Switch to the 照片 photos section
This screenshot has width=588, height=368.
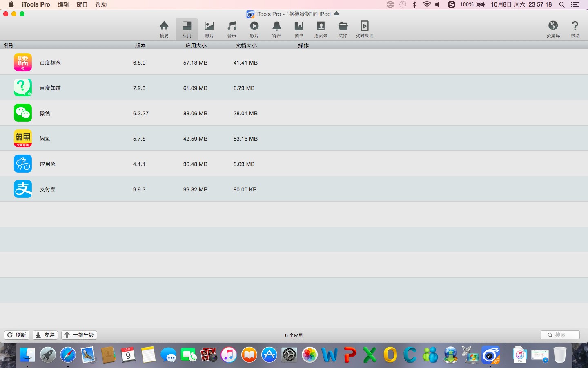209,29
